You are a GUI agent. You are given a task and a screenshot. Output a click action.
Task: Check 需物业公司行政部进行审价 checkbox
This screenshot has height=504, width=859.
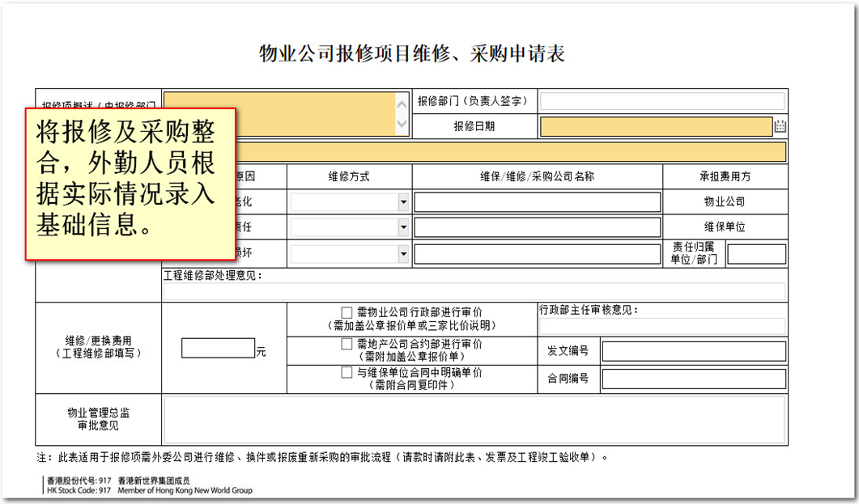pos(347,312)
